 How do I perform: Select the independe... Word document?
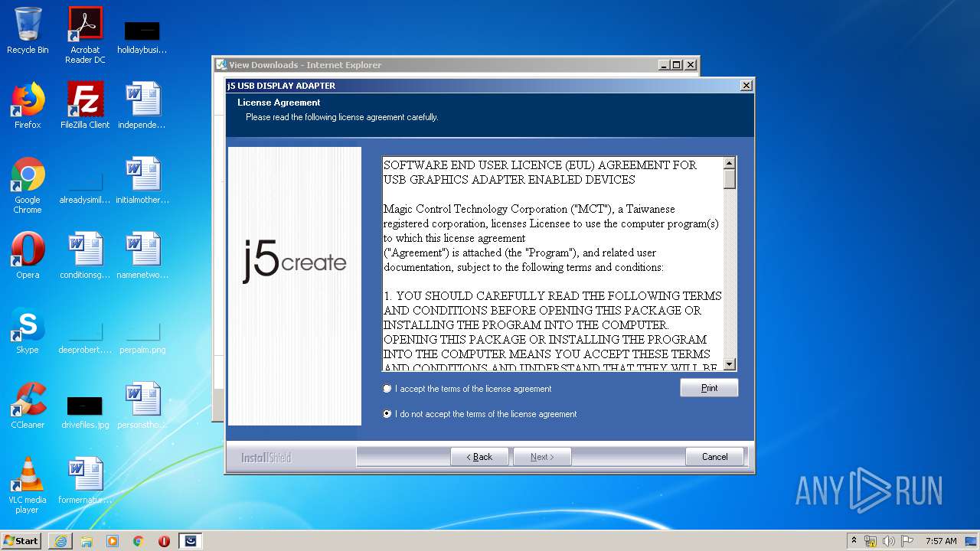pos(142,105)
